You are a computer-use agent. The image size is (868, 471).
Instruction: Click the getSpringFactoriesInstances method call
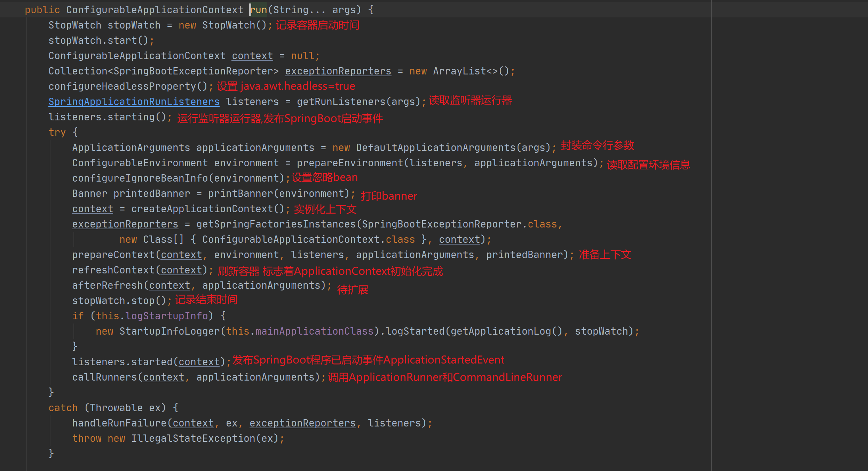click(276, 224)
